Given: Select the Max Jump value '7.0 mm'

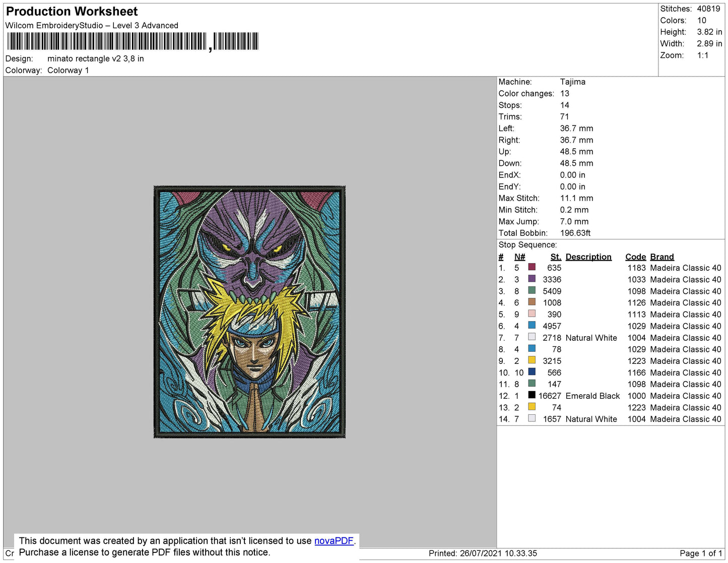Looking at the screenshot, I should coord(574,222).
